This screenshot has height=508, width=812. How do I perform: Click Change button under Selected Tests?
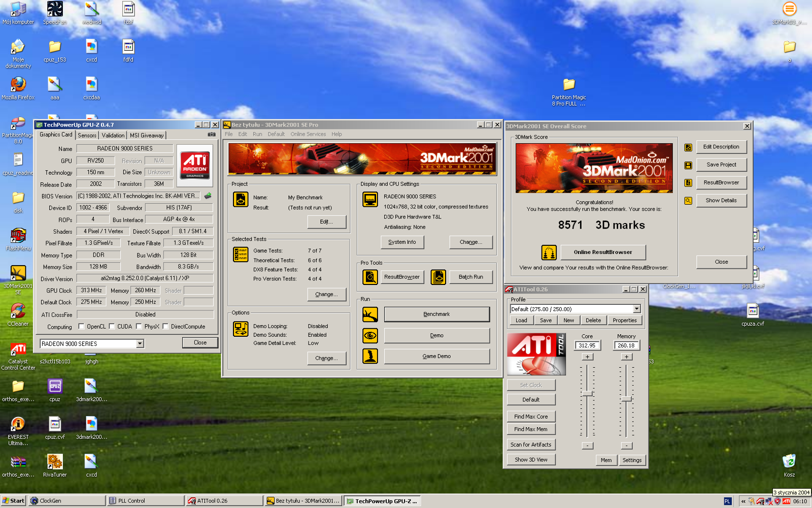327,295
